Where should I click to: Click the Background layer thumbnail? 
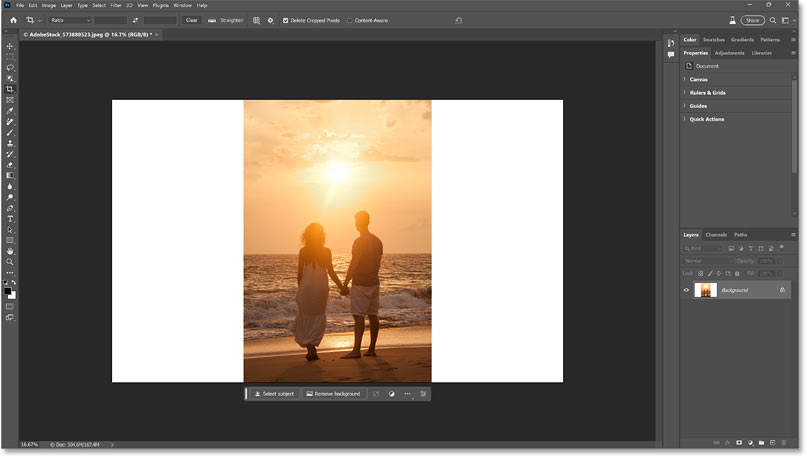[x=705, y=290]
